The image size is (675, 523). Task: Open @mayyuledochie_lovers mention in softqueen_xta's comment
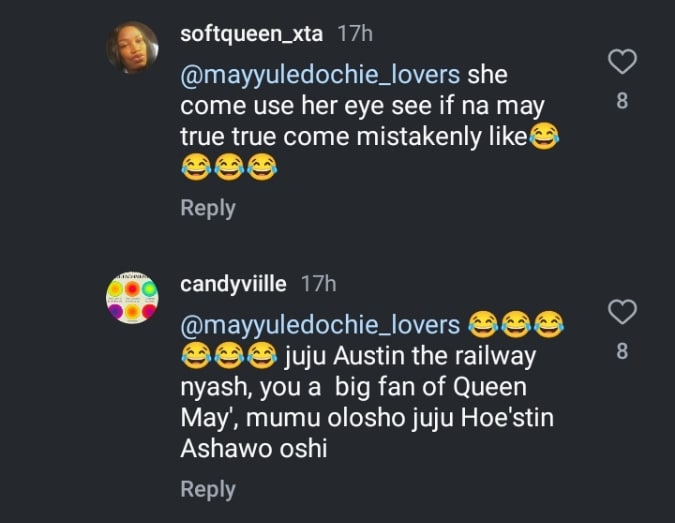coord(320,75)
